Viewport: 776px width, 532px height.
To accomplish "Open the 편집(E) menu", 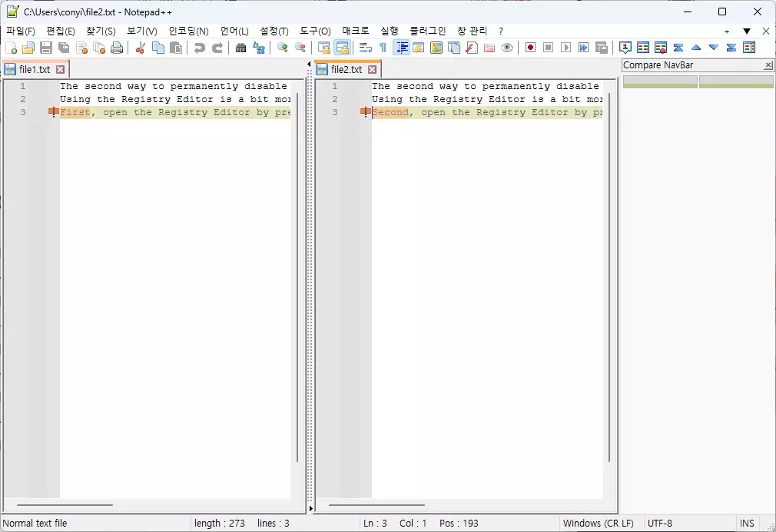I will pos(61,31).
